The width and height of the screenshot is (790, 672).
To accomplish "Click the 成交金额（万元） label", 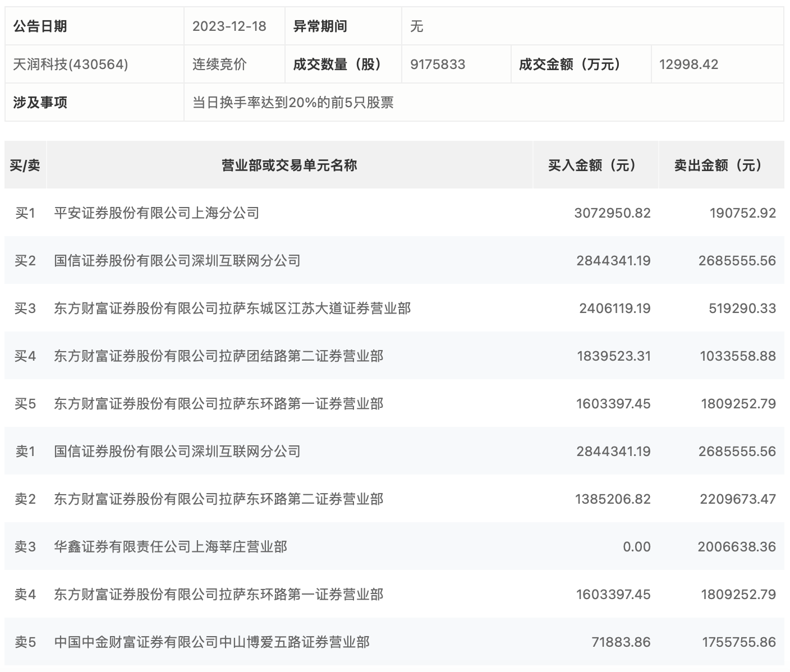I will tap(570, 65).
